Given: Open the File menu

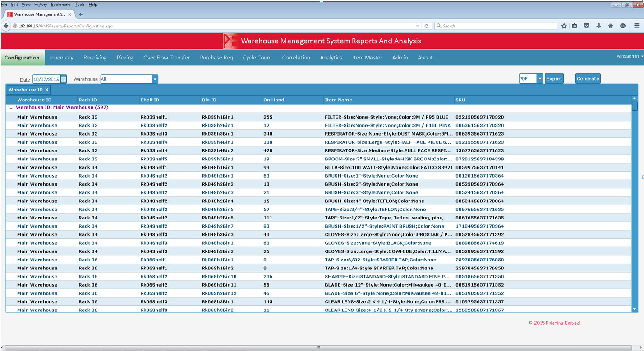Looking at the screenshot, I should point(4,4).
